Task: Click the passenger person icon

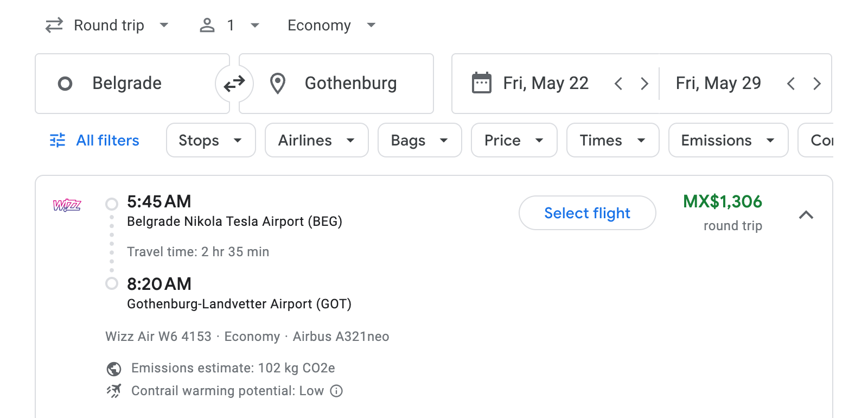Action: point(207,25)
